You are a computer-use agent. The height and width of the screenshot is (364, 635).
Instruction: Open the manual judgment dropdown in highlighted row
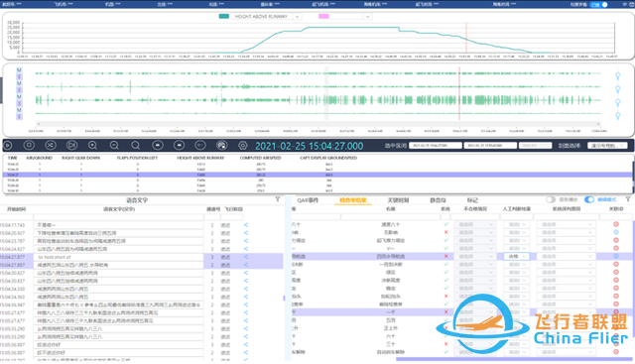click(x=516, y=256)
